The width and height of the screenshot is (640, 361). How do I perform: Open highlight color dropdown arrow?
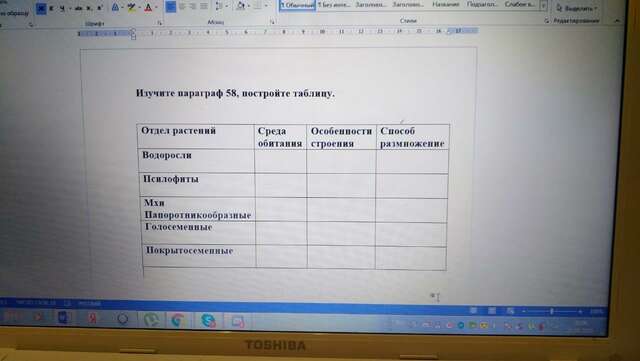139,8
